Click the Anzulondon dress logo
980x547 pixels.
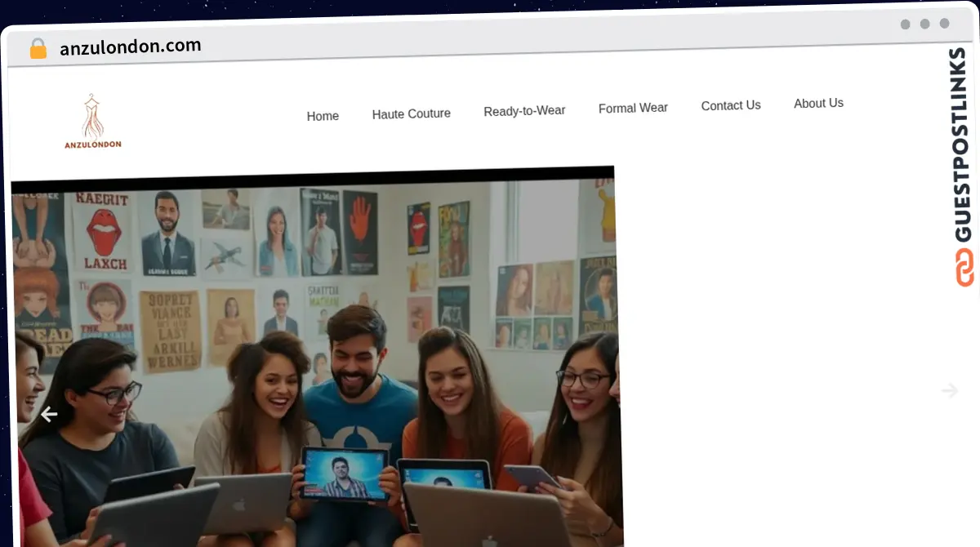pos(93,122)
